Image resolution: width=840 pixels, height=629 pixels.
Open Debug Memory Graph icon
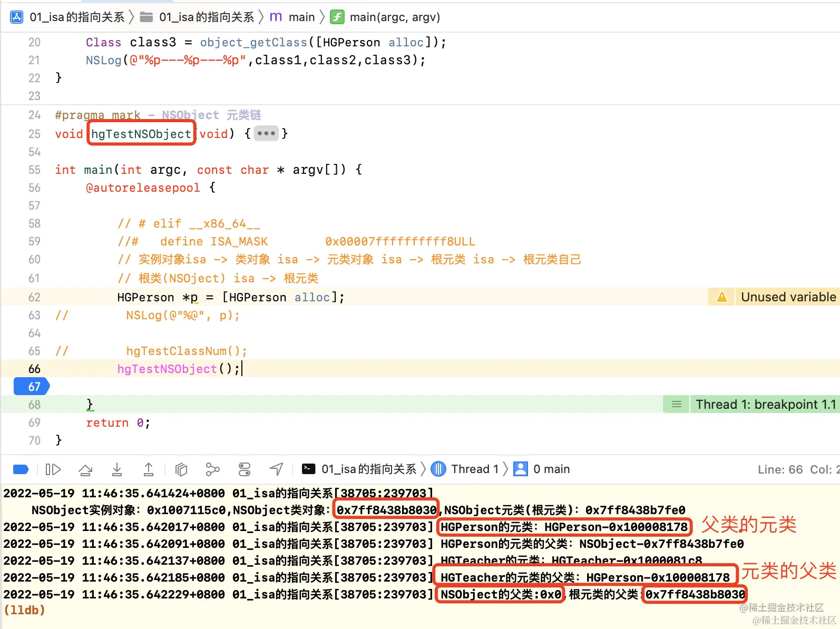click(x=212, y=469)
